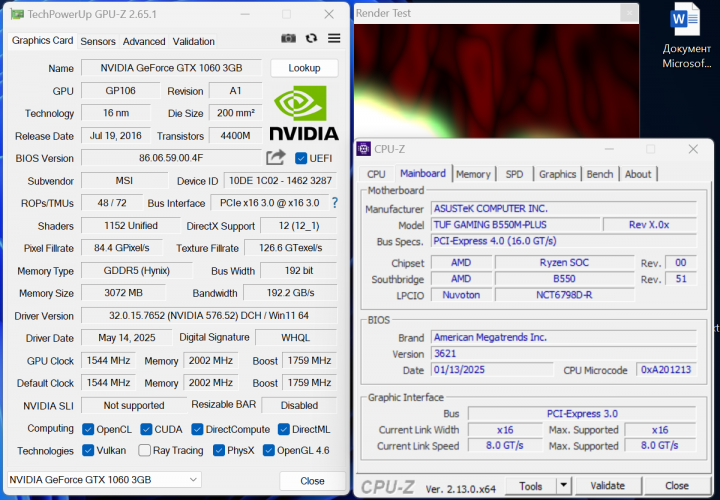Click the Device ID value field

[280, 180]
